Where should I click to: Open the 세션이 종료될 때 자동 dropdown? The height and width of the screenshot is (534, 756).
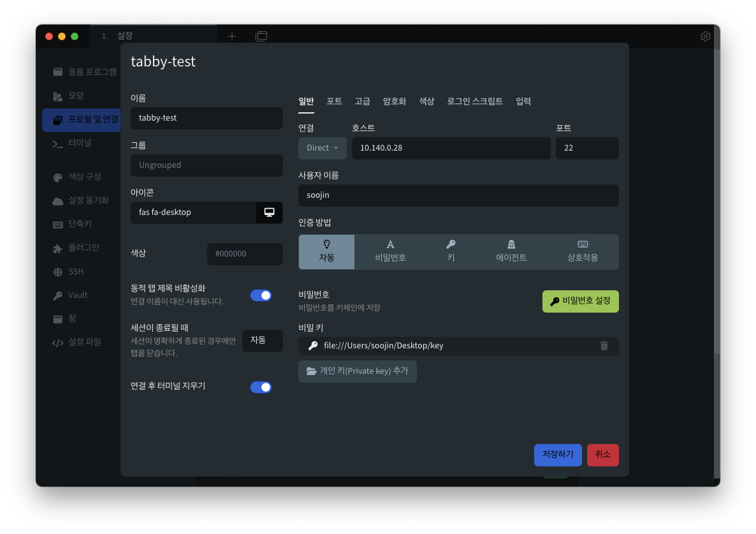point(262,341)
